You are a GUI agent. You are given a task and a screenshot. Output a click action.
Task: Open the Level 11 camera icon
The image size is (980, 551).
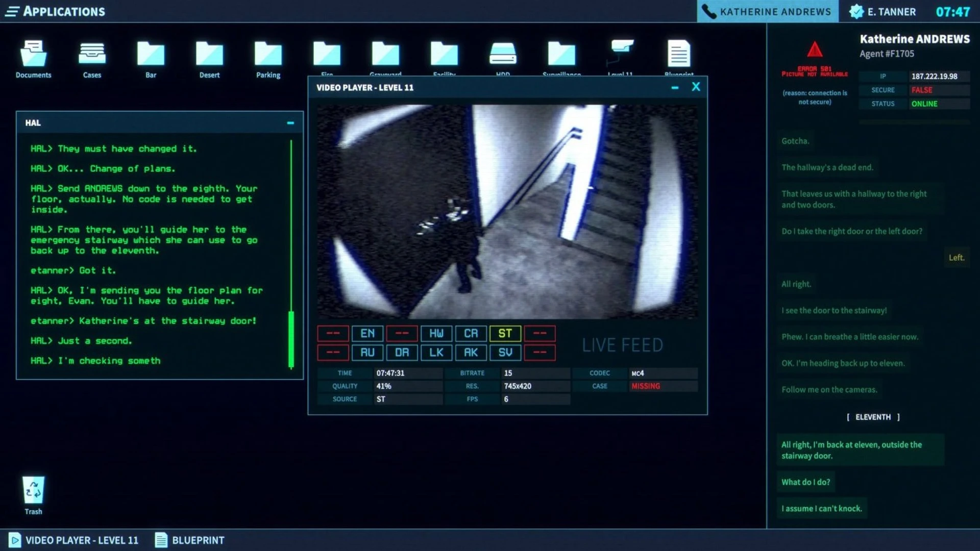click(x=620, y=53)
